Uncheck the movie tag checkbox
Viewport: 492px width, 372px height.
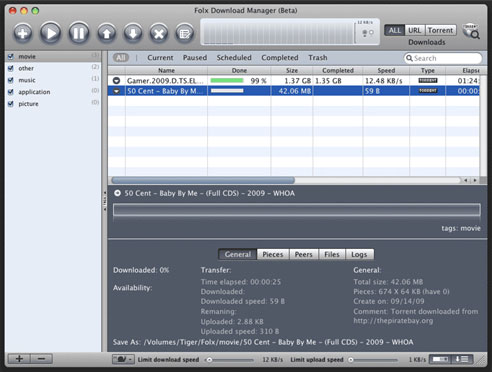(x=11, y=56)
